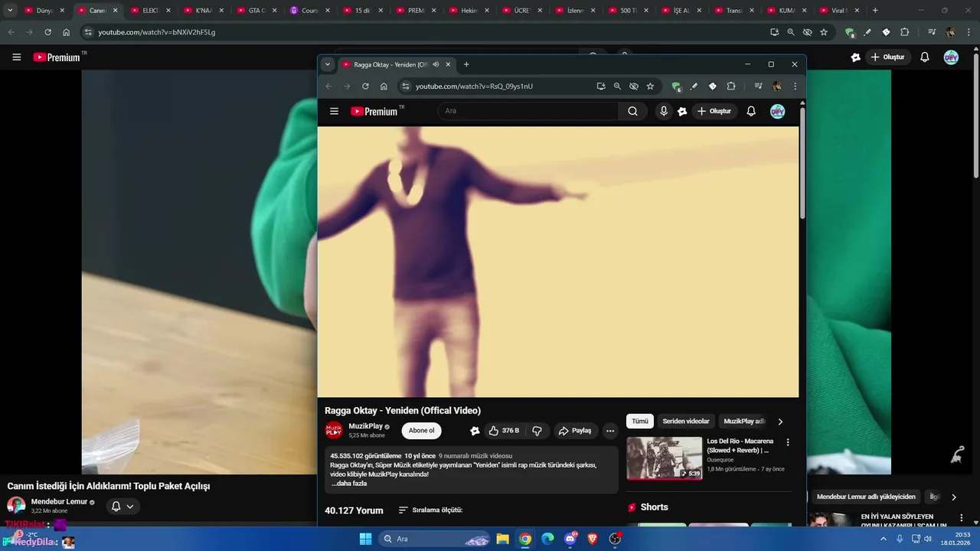Reload the background window page
The width and height of the screenshot is (980, 551).
coord(47,32)
